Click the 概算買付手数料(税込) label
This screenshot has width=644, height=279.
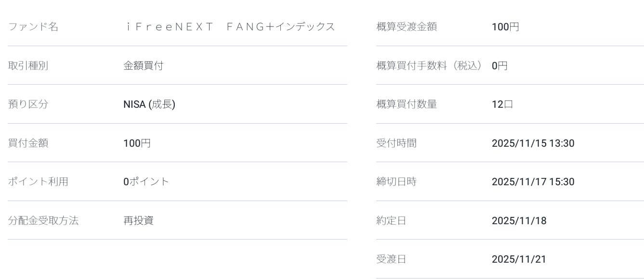point(429,66)
